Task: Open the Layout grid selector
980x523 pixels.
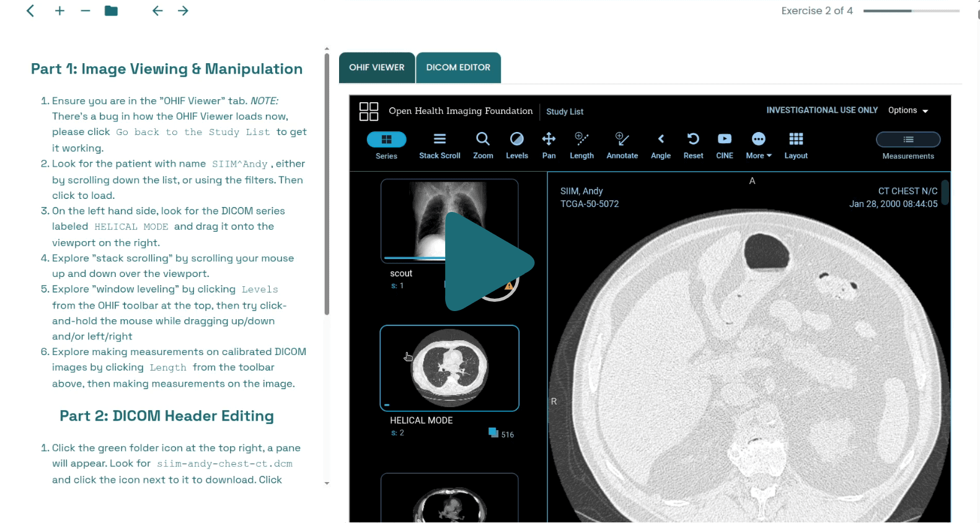Action: [x=796, y=146]
